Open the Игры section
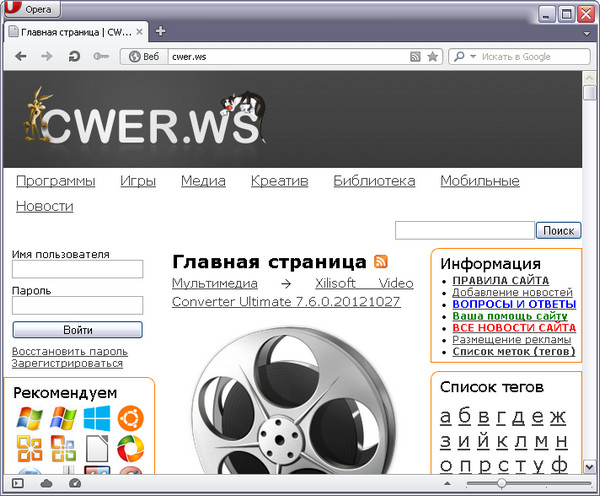 coord(138,181)
